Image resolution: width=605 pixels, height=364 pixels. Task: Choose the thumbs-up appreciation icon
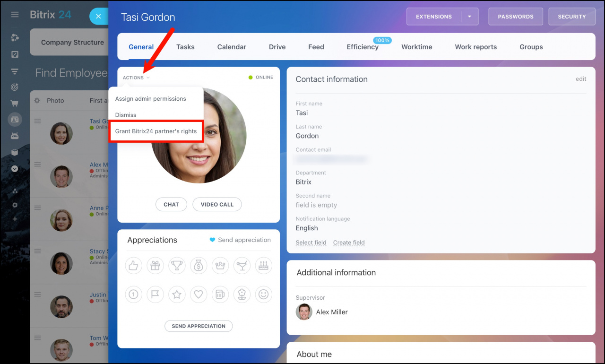(x=133, y=266)
